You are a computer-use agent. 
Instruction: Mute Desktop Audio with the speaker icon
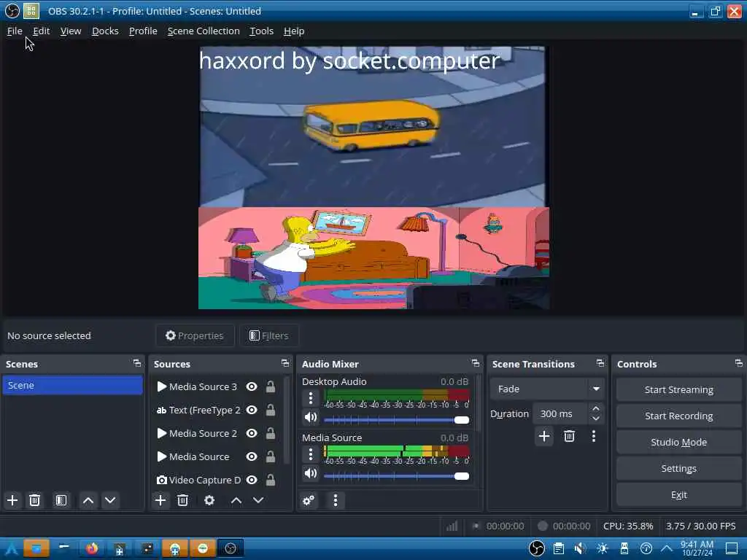click(x=311, y=418)
